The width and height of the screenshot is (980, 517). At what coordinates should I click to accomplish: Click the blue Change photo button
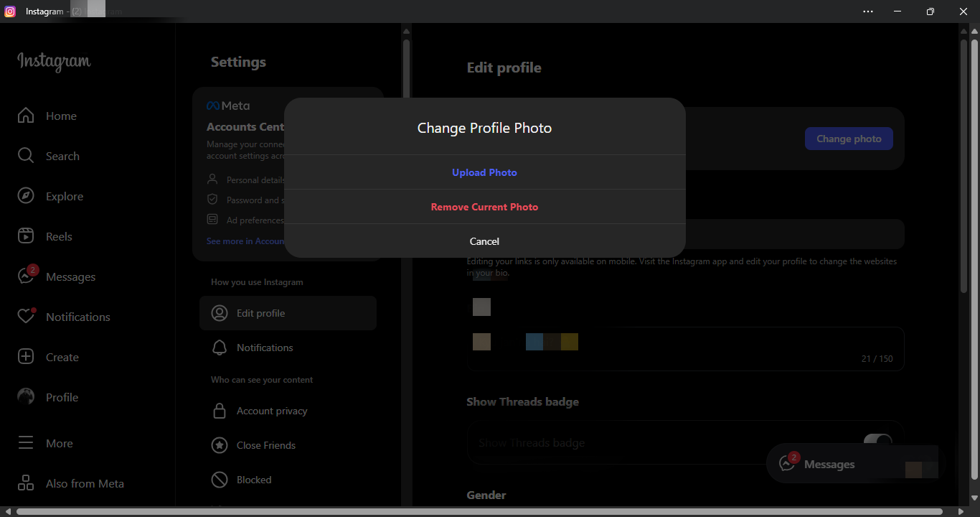(x=849, y=139)
